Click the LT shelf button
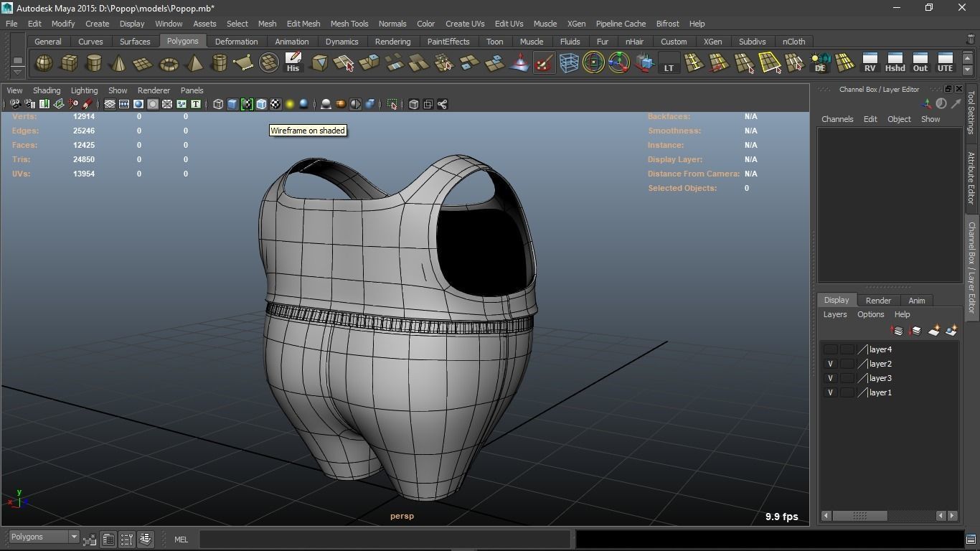 (669, 63)
